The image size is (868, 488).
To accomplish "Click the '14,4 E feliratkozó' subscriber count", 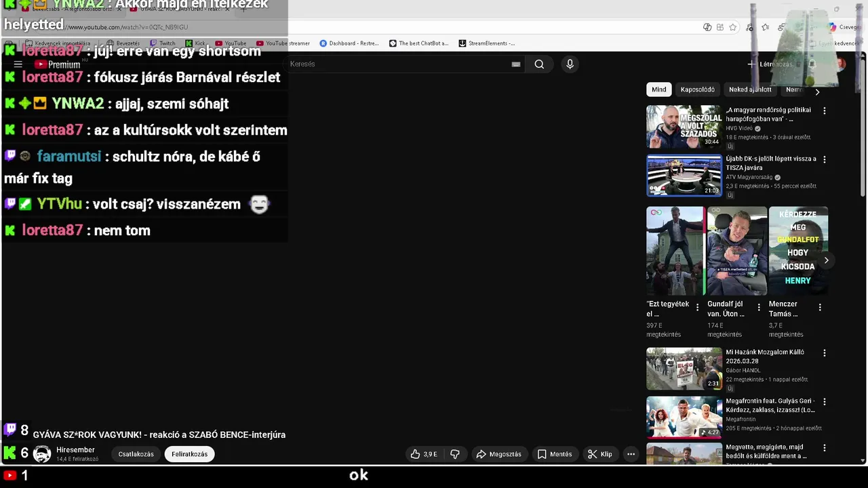I will click(77, 460).
